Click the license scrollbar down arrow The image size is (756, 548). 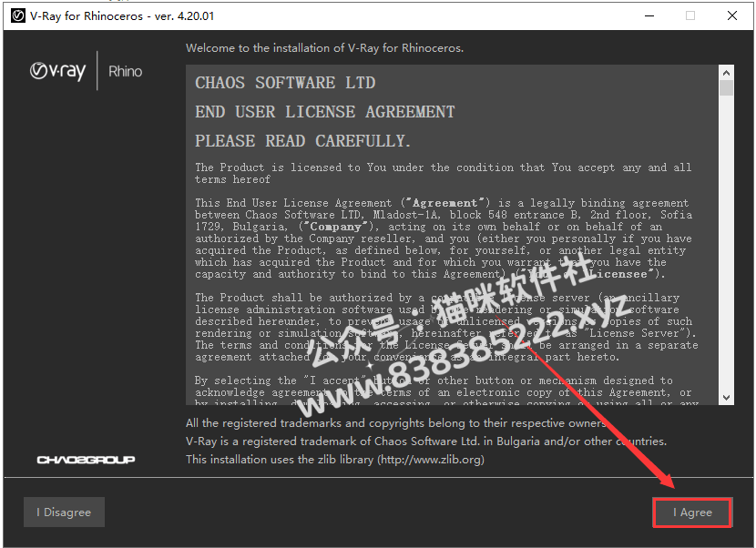pyautogui.click(x=726, y=398)
